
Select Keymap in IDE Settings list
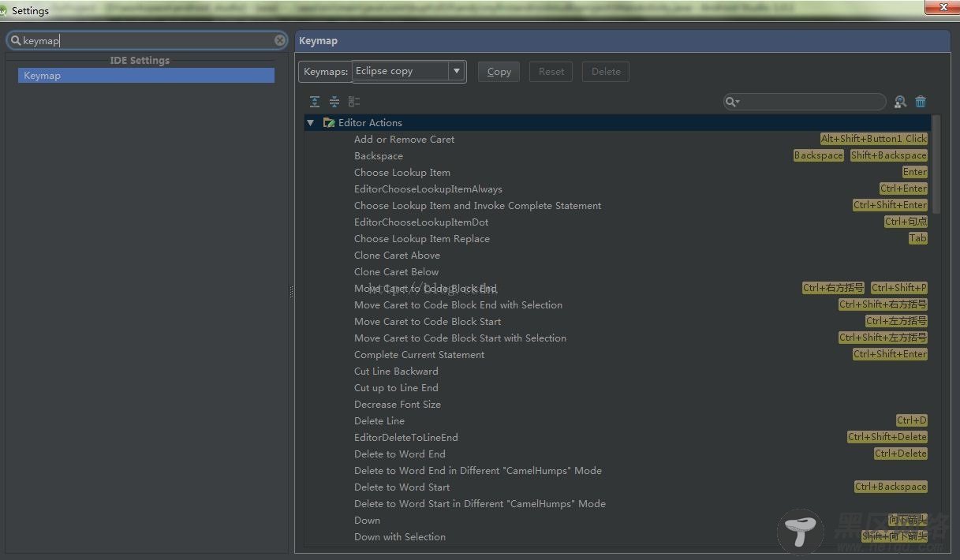pos(146,76)
